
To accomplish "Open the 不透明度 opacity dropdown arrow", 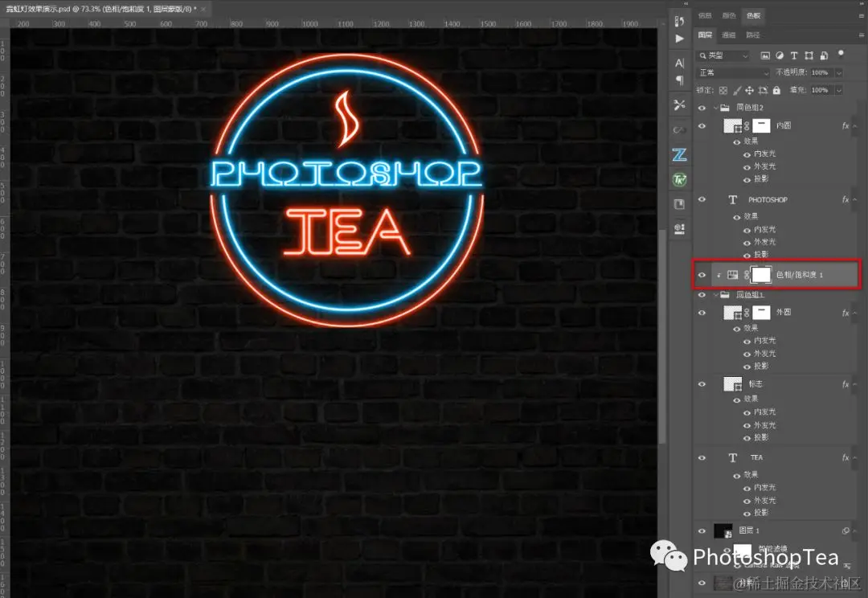I will point(838,72).
